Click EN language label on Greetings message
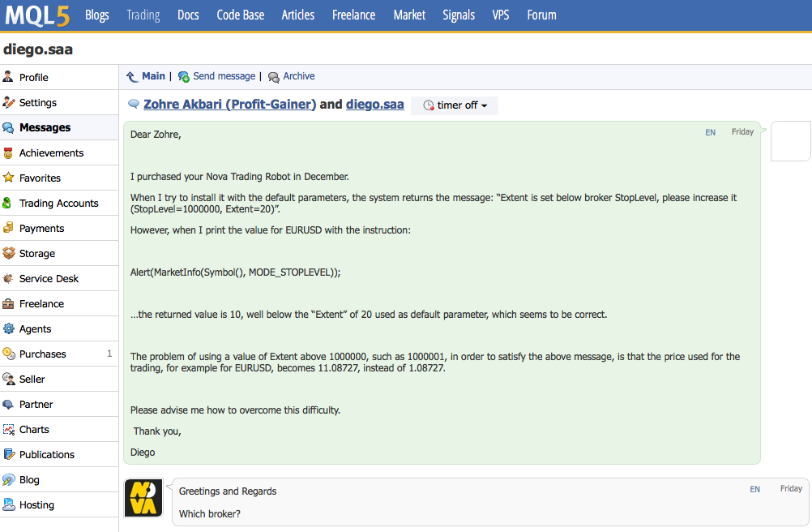 [x=755, y=490]
